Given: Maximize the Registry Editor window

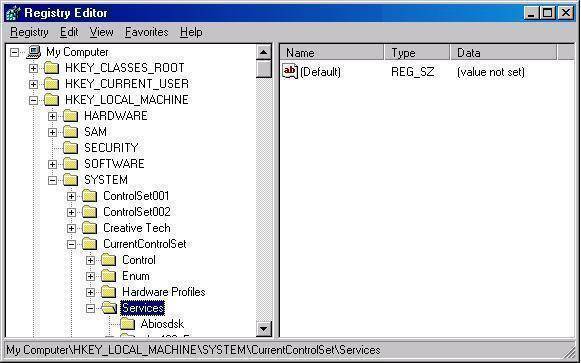Looking at the screenshot, I should pos(547,13).
